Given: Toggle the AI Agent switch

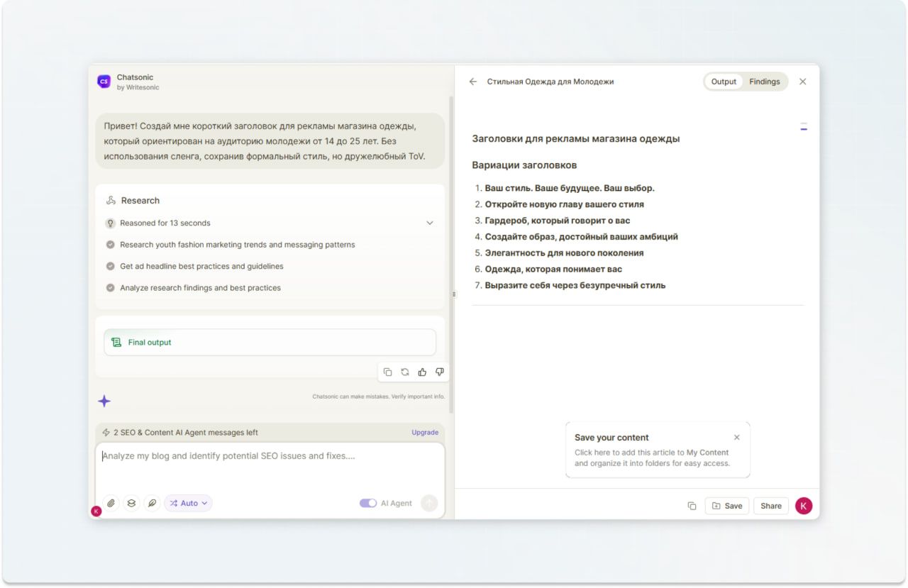Looking at the screenshot, I should point(368,503).
